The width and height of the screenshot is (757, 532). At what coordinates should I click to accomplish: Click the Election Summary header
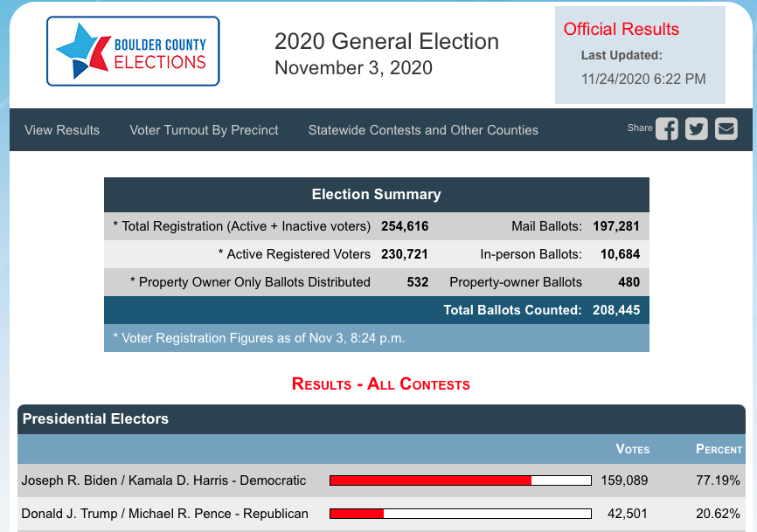point(376,195)
